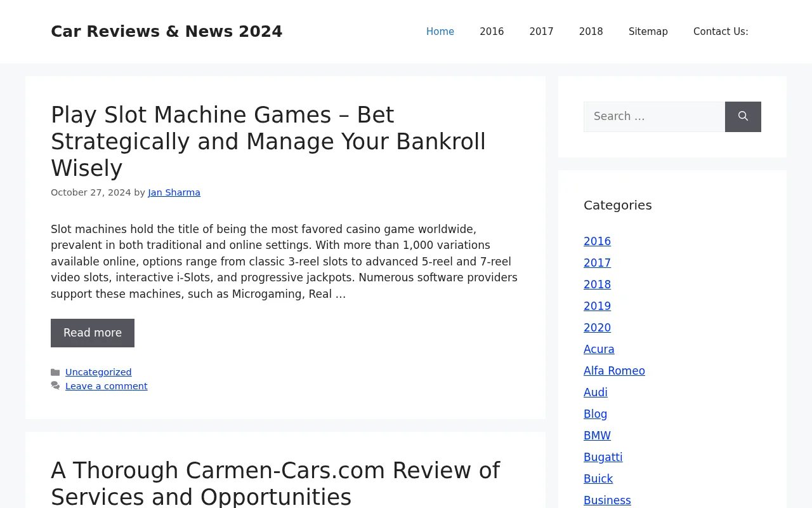
Task: Click the tag icon beside Leave a comment
Action: [55, 385]
